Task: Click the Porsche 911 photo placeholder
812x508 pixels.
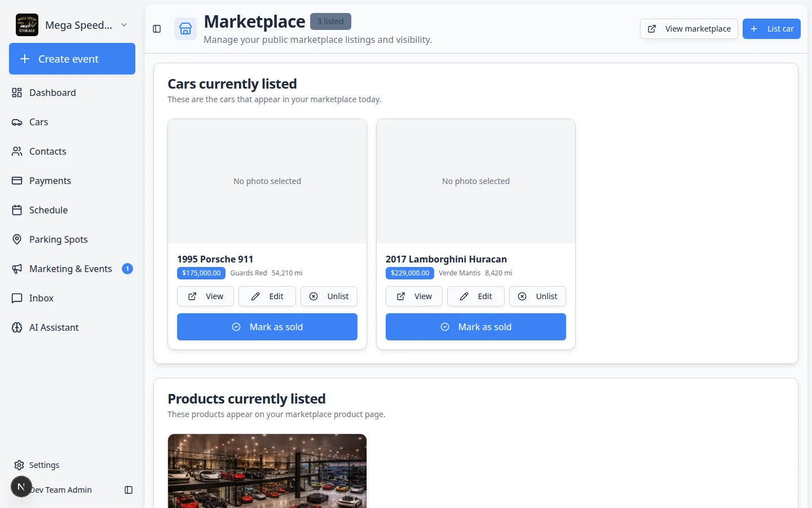Action: tap(267, 181)
